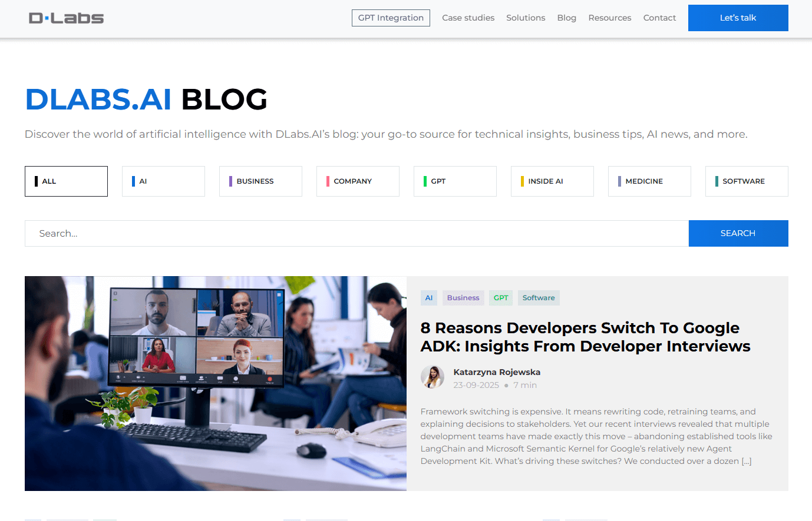The height and width of the screenshot is (521, 812).
Task: Select the BUSINESS category filter
Action: (x=260, y=181)
